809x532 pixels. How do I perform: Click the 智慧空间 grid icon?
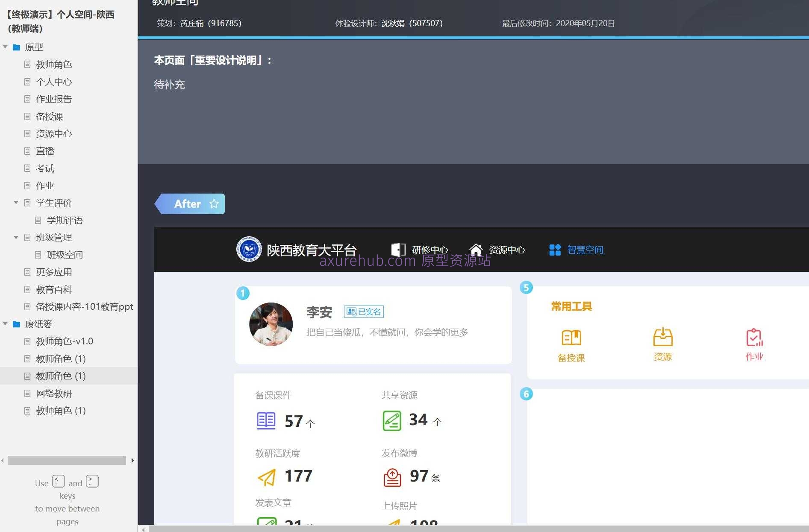[x=555, y=250]
